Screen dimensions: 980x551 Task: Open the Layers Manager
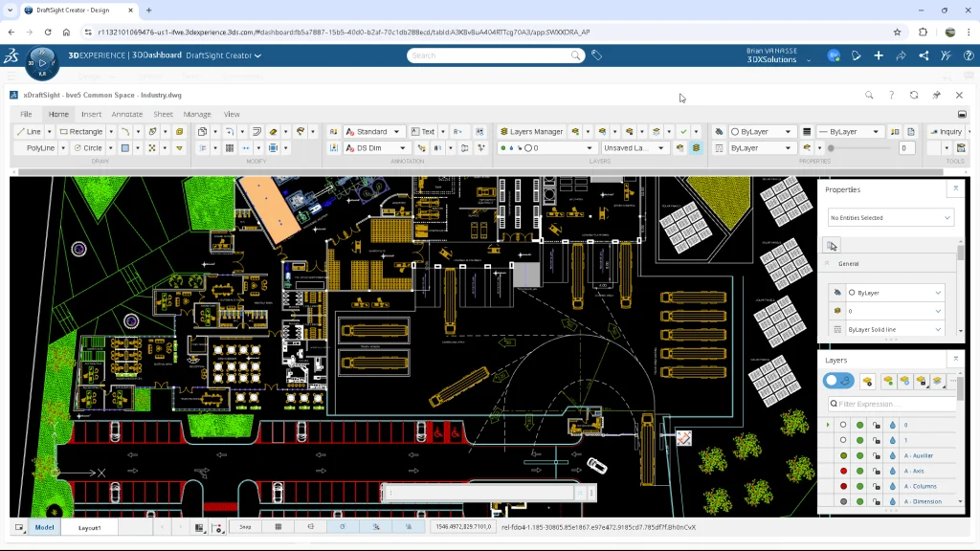coord(531,131)
